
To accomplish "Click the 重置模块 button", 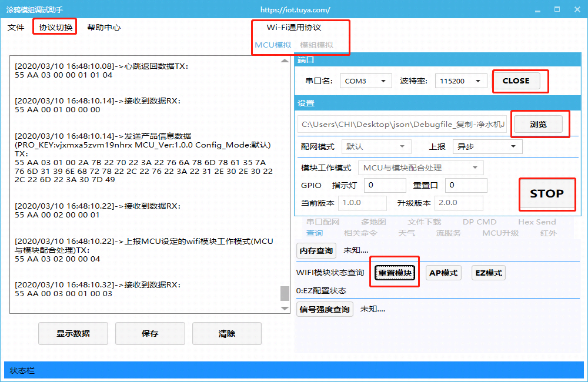I will [x=395, y=273].
